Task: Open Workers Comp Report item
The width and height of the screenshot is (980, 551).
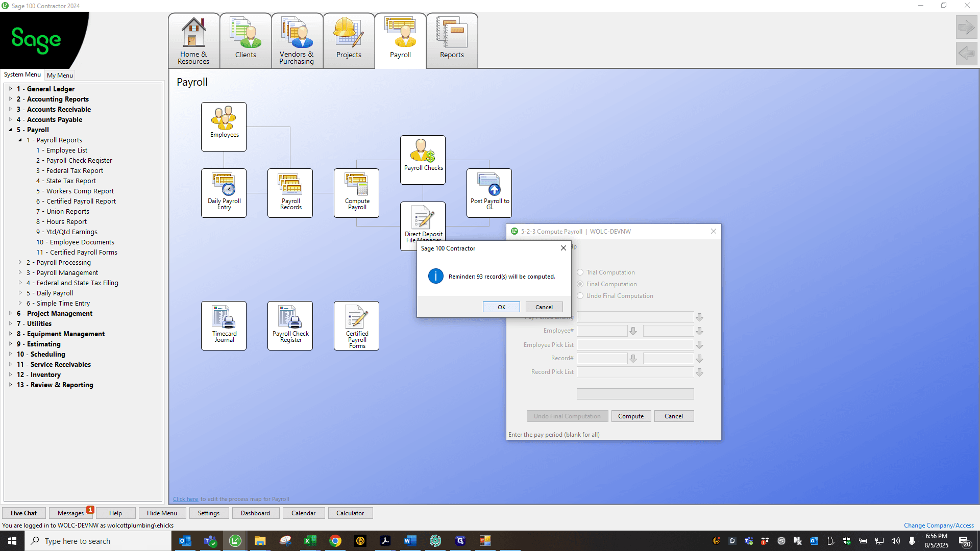Action: click(75, 191)
